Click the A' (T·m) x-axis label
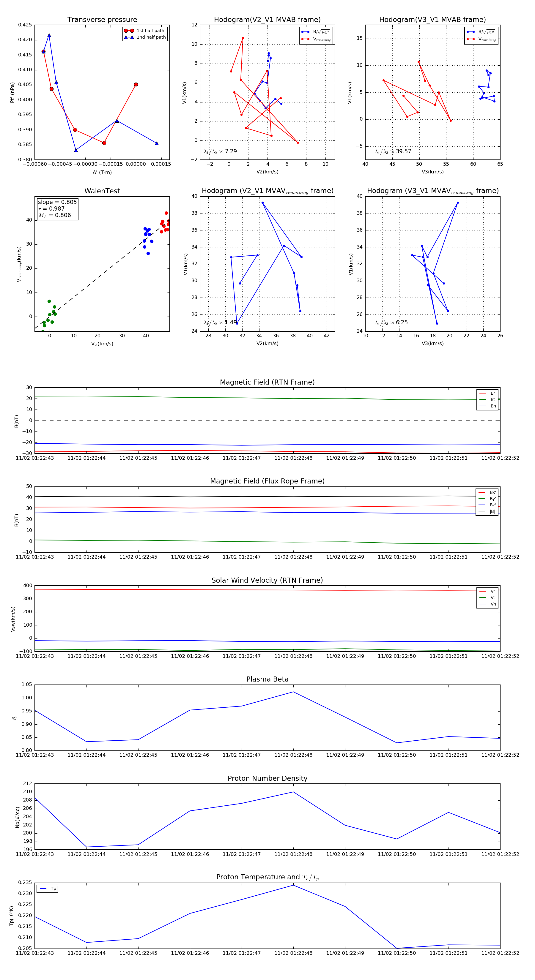535x980 pixels. pos(102,172)
